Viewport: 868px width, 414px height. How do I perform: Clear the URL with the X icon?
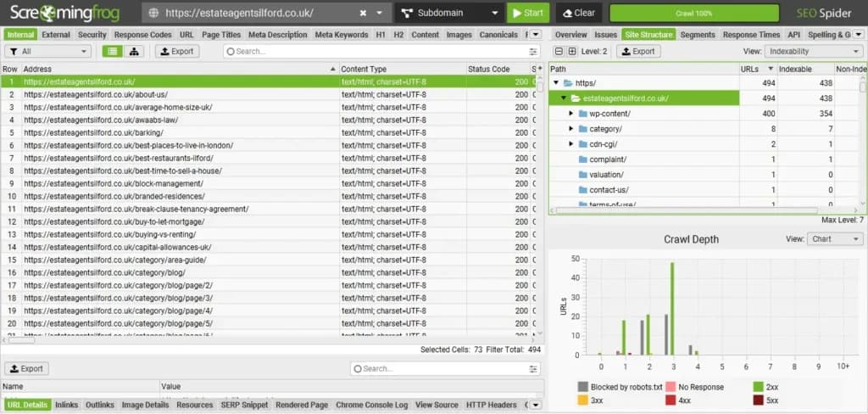(363, 14)
